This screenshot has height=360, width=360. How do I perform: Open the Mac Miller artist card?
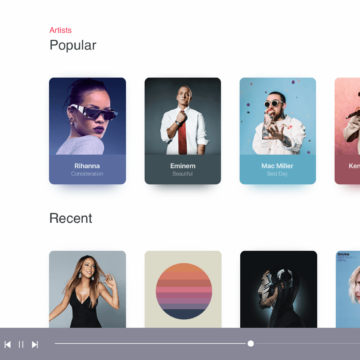coord(278,131)
